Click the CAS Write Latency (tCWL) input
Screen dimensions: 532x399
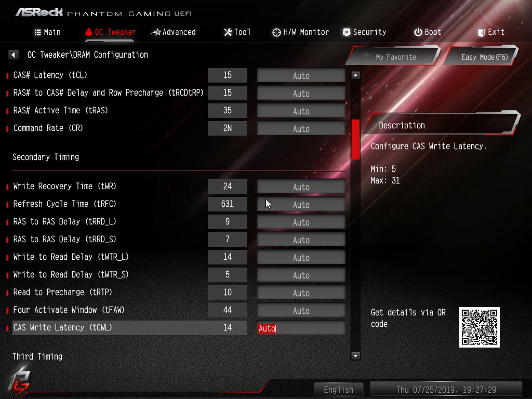point(301,328)
